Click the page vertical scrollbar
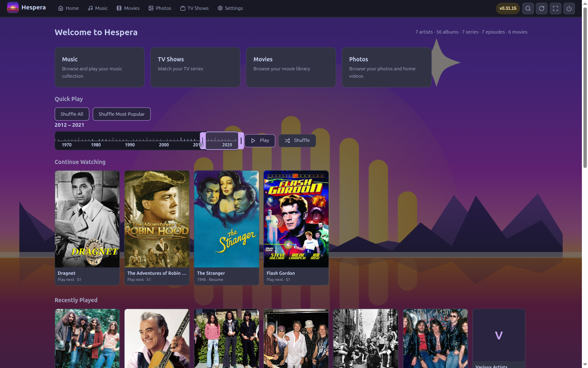The height and width of the screenshot is (368, 588). 585,88
